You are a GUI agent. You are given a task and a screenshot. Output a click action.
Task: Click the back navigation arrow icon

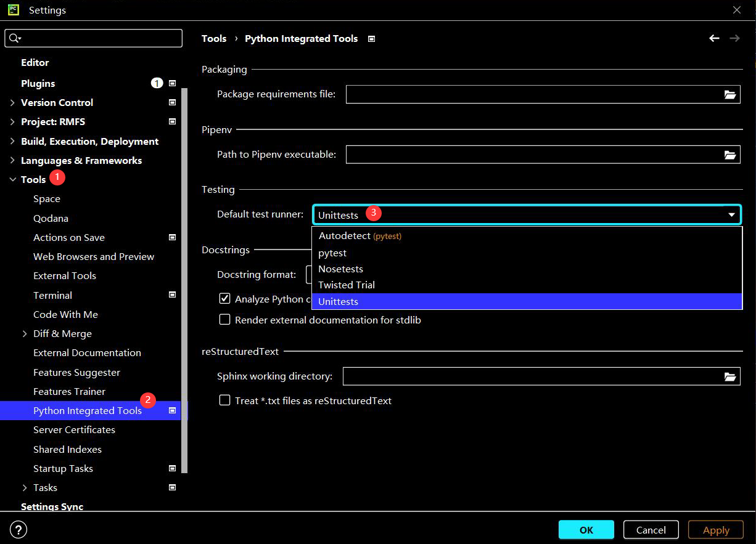pyautogui.click(x=714, y=38)
